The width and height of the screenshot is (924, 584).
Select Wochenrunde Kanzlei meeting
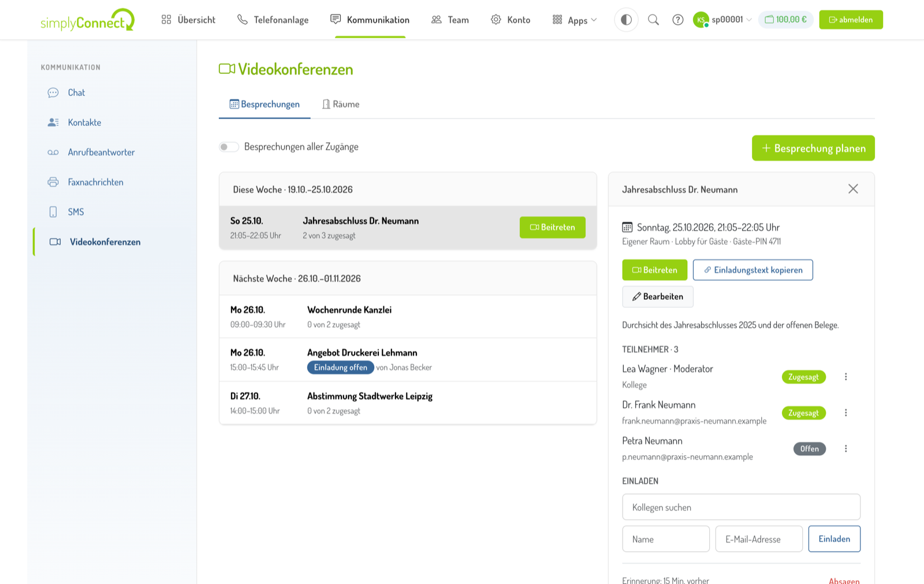(x=408, y=317)
